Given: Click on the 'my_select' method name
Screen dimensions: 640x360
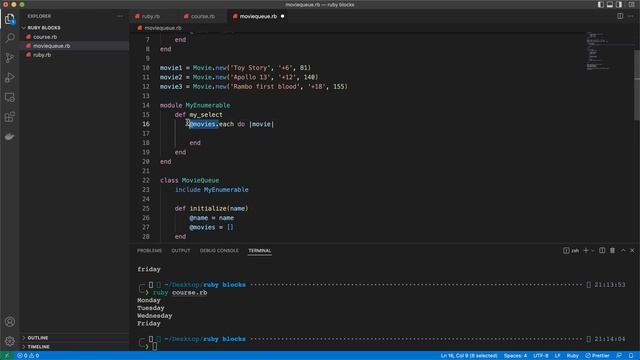Looking at the screenshot, I should [206, 115].
